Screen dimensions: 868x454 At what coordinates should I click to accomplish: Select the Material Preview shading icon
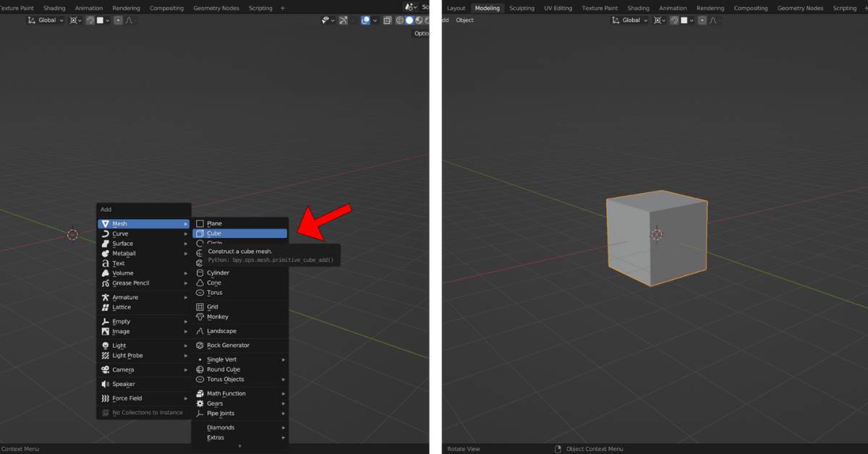(418, 20)
